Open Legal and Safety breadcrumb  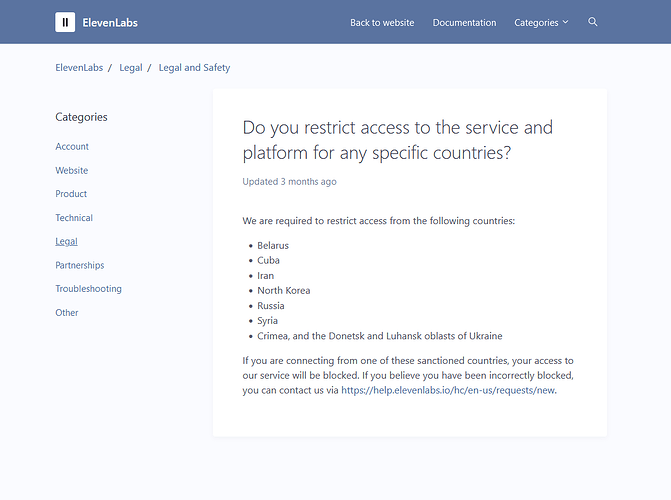click(x=194, y=68)
